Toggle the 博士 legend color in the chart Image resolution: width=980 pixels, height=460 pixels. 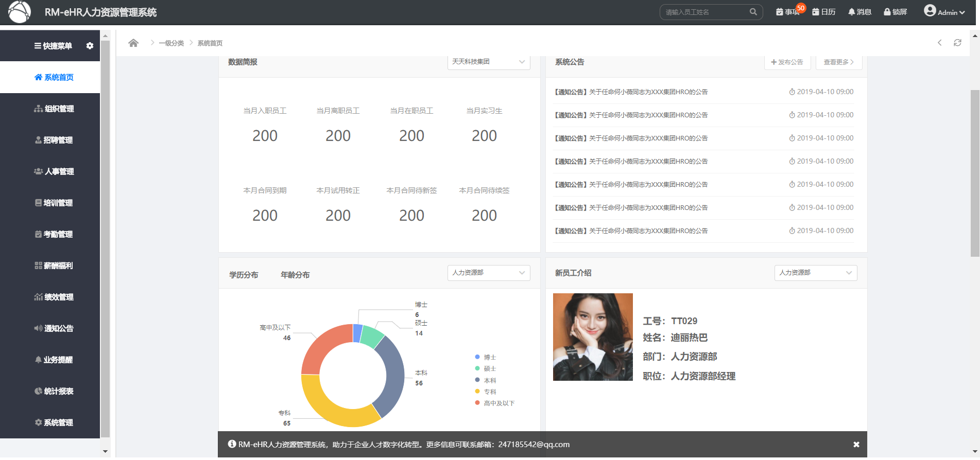click(477, 357)
